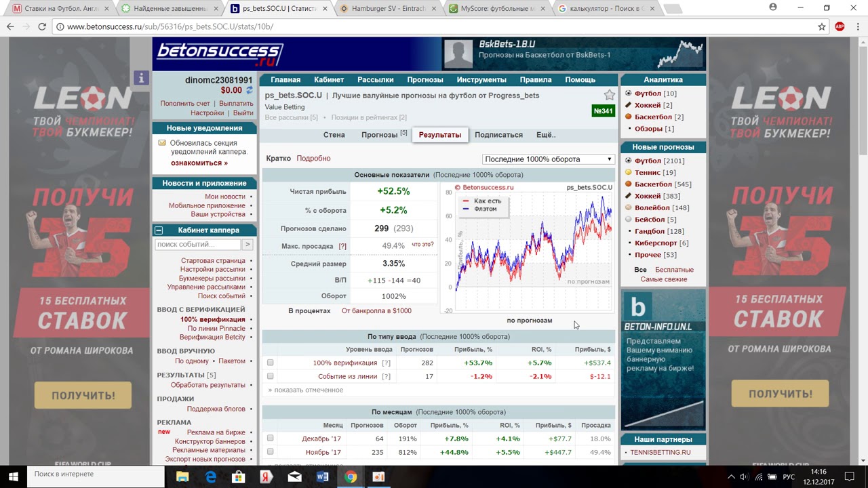868x488 pixels.
Task: Click the BETON-INFO.UN.L banner
Action: pyautogui.click(x=663, y=359)
